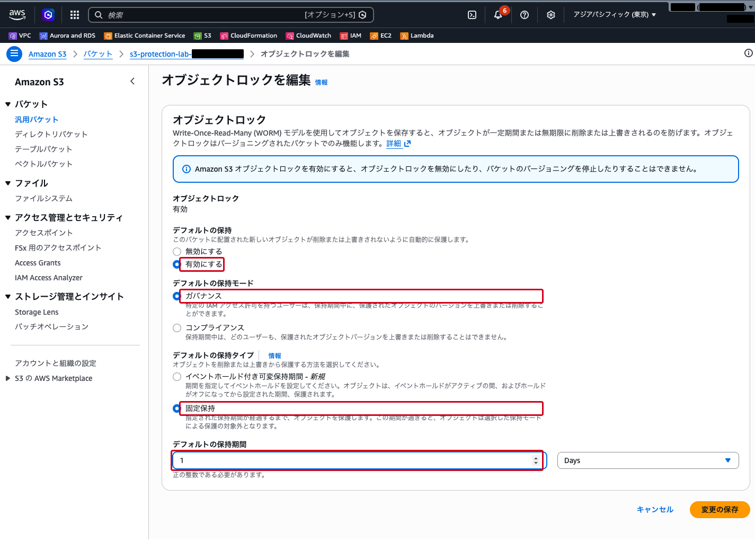Open CloudWatch shortcut
This screenshot has height=560, width=755.
(308, 35)
